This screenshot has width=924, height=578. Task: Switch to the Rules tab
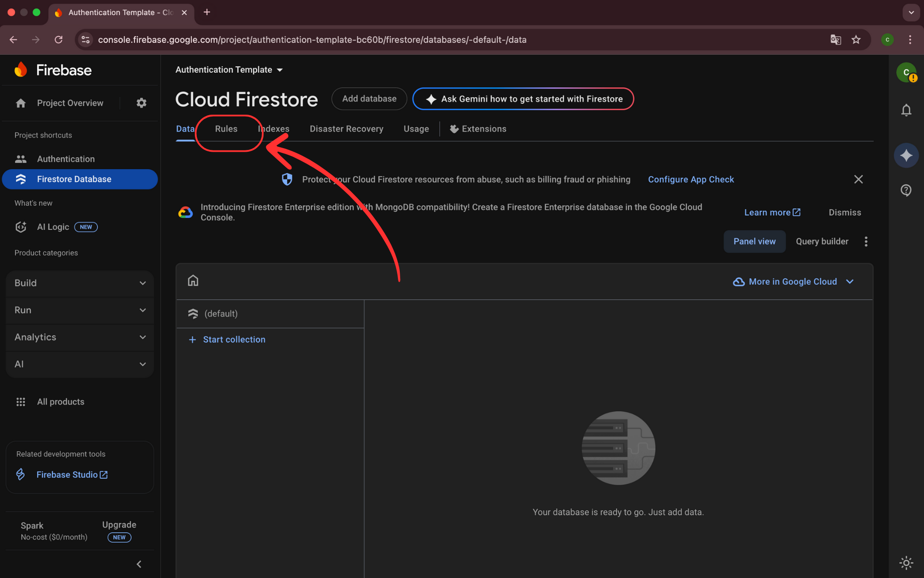226,129
